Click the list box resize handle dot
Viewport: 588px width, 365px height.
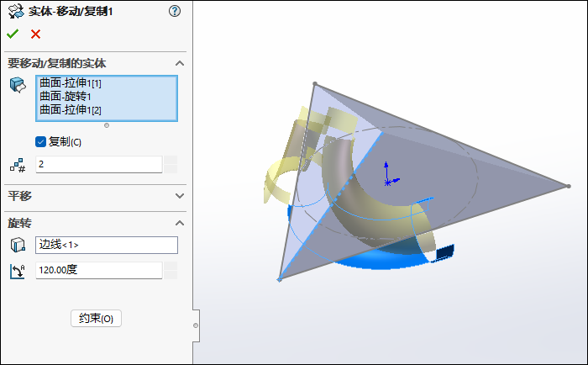107,125
